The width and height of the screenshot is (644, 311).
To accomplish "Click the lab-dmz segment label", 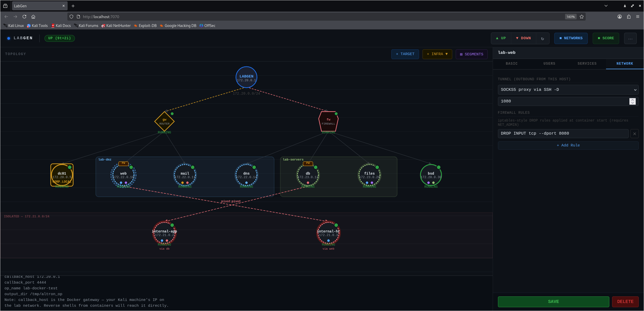I will click(105, 160).
